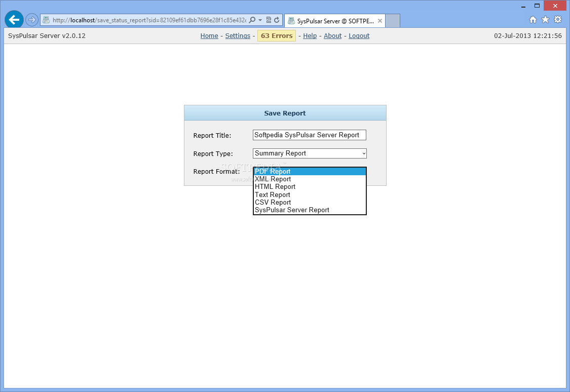Click the Logout link
The image size is (570, 392).
pos(359,36)
